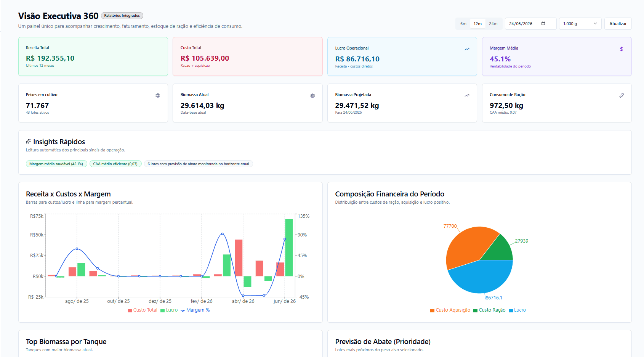Click the Consumo de Ração value 972,50 kg

[x=506, y=106]
